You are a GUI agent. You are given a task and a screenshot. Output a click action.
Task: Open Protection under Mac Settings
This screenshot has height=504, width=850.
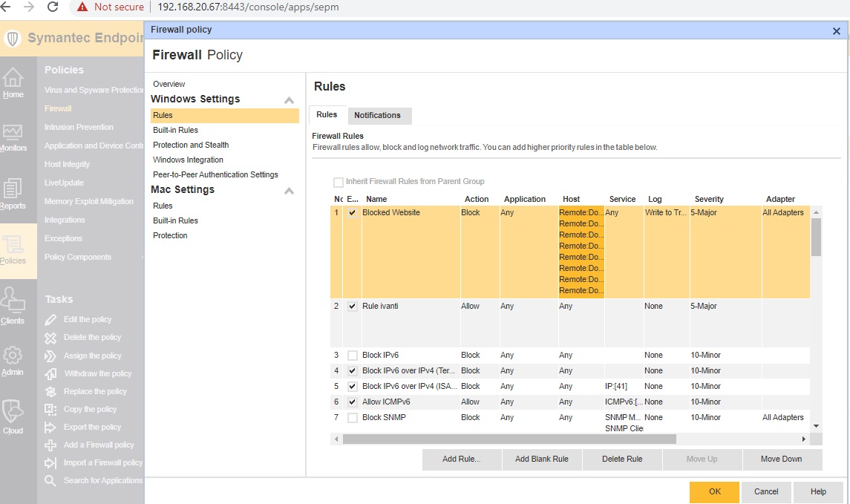170,236
